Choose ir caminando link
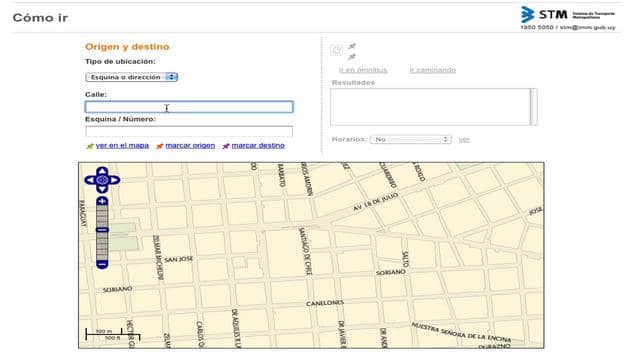The image size is (640, 360). click(x=433, y=70)
